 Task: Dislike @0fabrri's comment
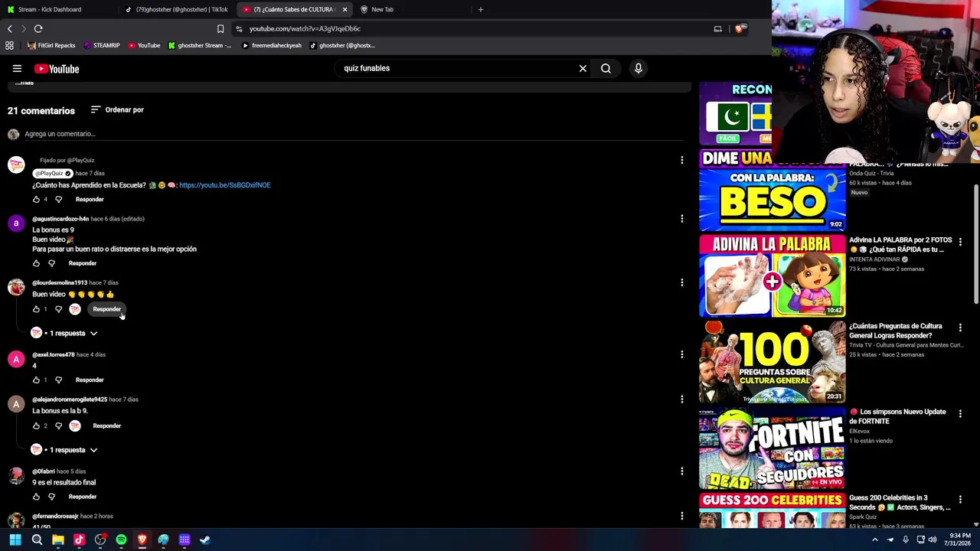51,497
